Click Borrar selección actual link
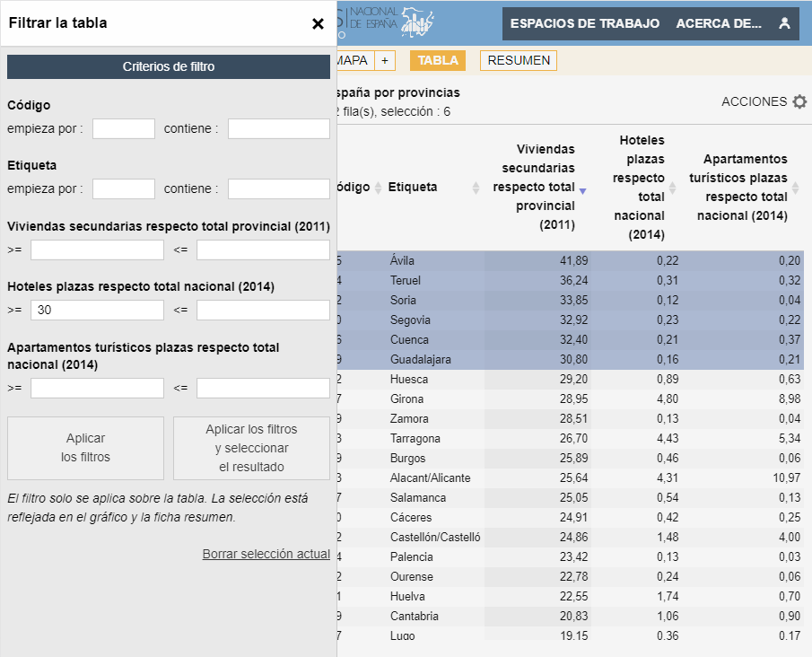The image size is (812, 657). coord(266,554)
